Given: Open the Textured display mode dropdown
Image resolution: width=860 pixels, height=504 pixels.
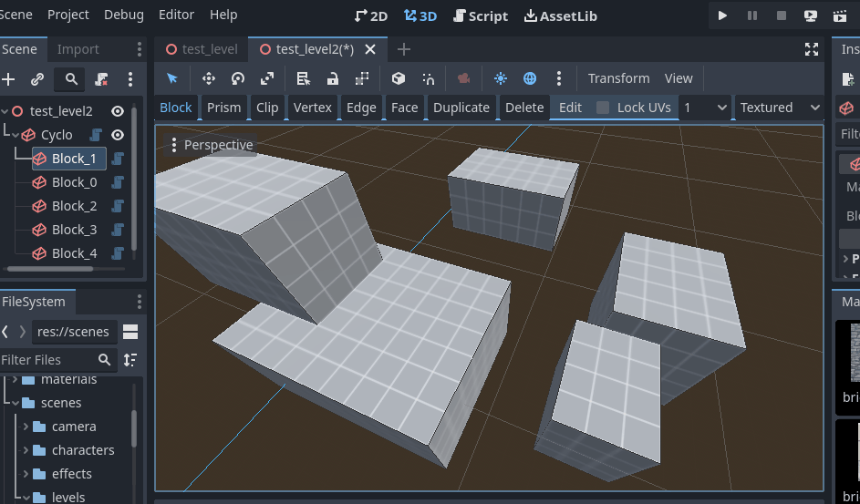Looking at the screenshot, I should tap(780, 108).
